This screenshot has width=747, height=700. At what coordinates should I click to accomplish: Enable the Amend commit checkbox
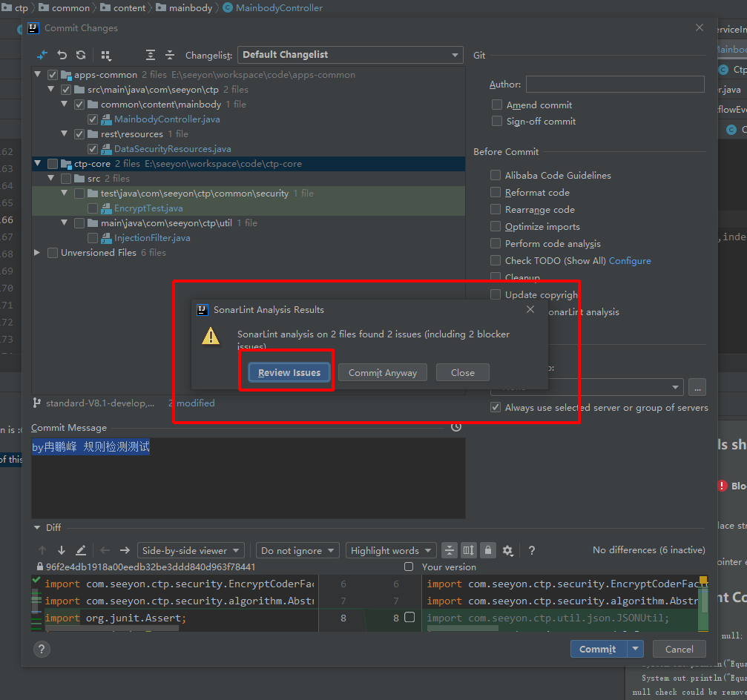(497, 105)
